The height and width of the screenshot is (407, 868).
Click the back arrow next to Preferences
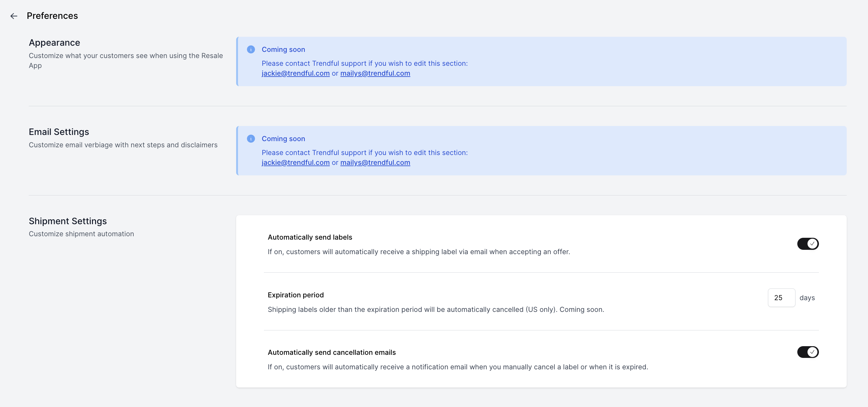pyautogui.click(x=14, y=16)
